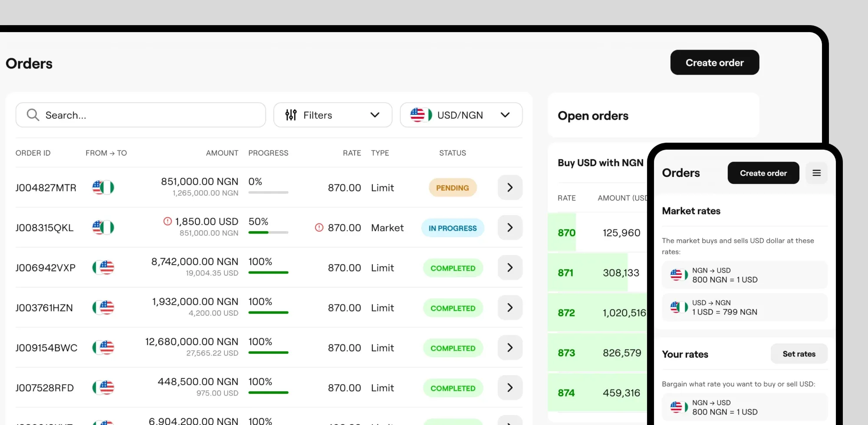This screenshot has height=425, width=868.
Task: Click flag icon in Market rates USD → NGN
Action: (x=679, y=307)
